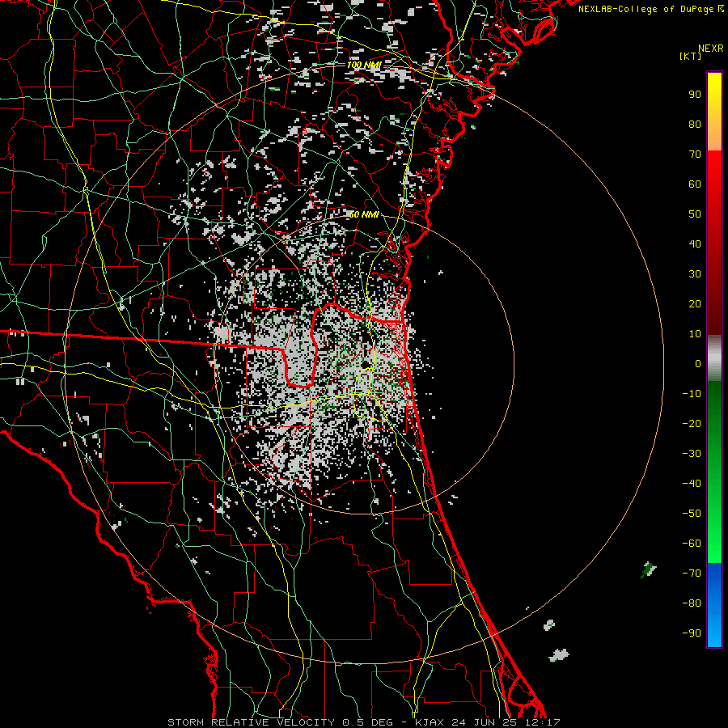Click the 90 value on velocity scale

[x=695, y=95]
